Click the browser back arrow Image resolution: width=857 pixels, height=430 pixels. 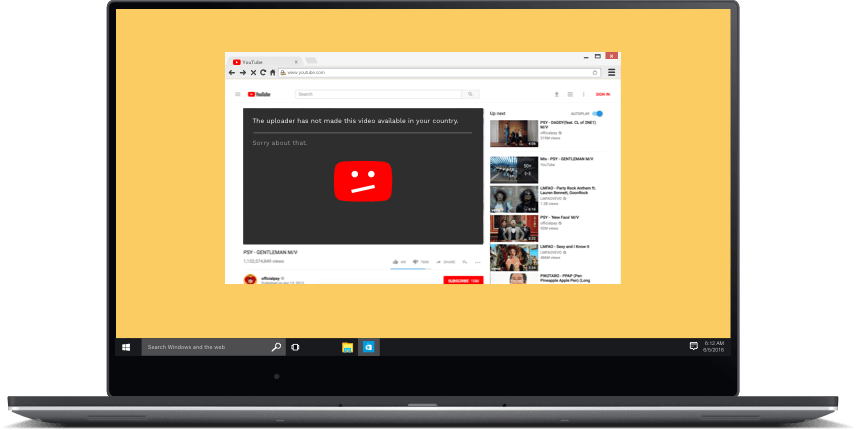click(x=232, y=72)
